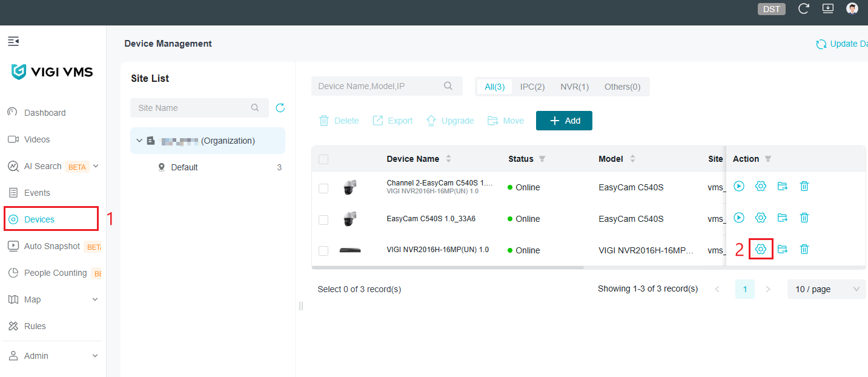The width and height of the screenshot is (868, 377).
Task: Delete EasyCam C540S 1.0_33A6 via trash icon
Action: point(804,218)
